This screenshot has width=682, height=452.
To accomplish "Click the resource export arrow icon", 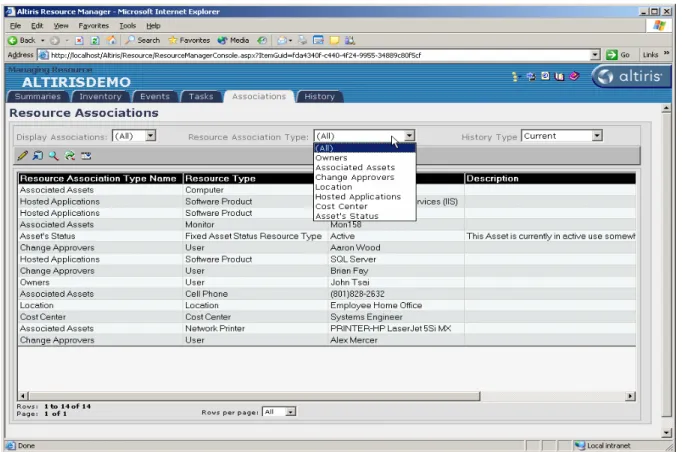I will tap(38, 155).
